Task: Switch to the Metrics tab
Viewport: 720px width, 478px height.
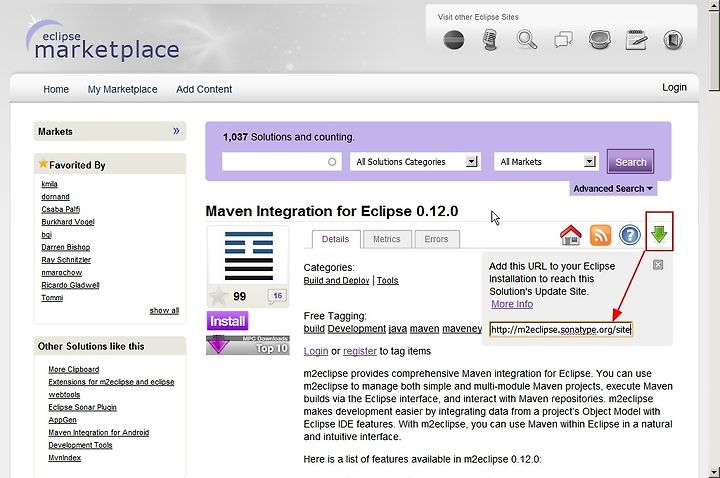Action: [387, 239]
